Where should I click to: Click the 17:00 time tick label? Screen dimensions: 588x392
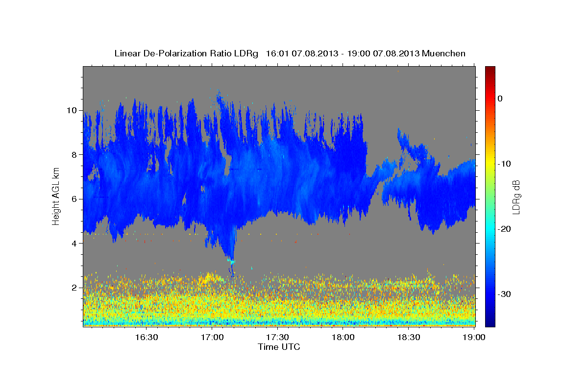pyautogui.click(x=212, y=338)
